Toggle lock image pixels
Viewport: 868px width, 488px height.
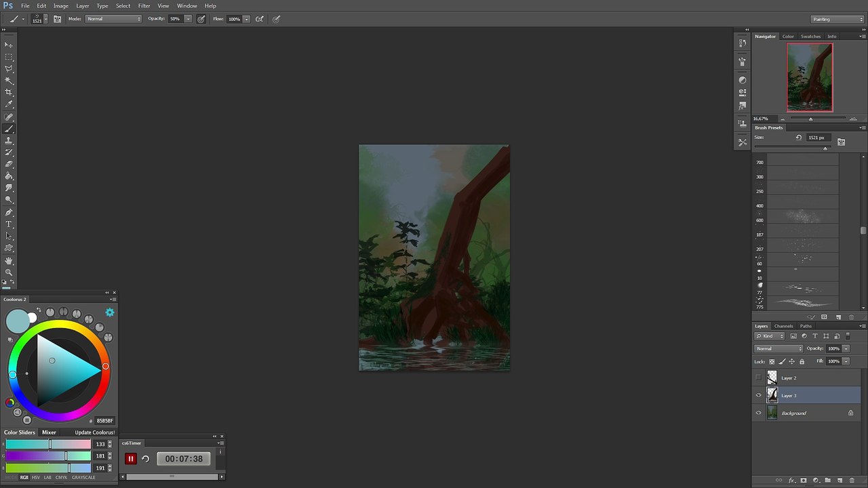pos(782,361)
